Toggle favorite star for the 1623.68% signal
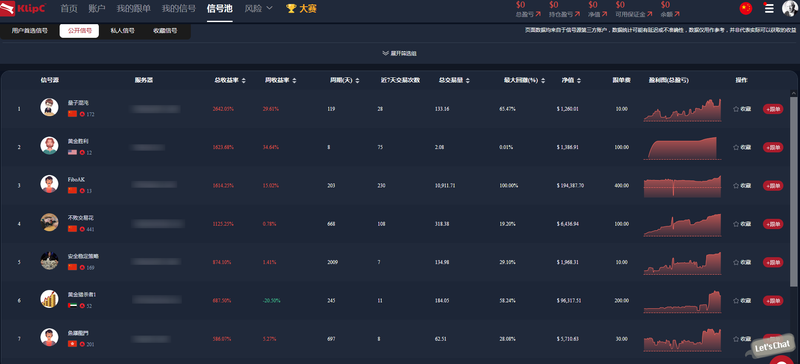 point(736,147)
